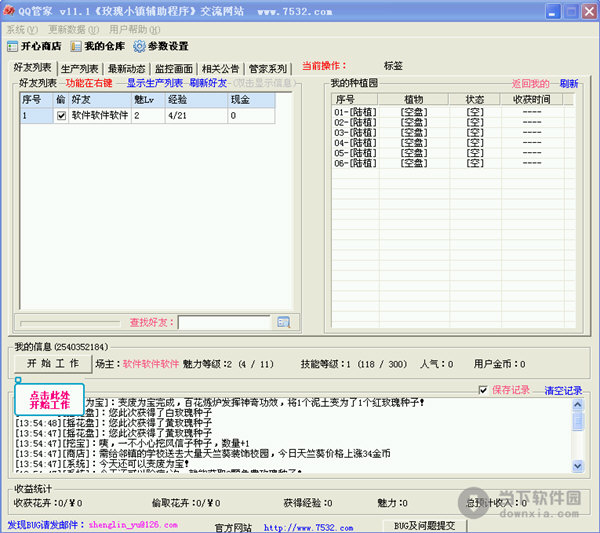Click the 现金 column header
The width and height of the screenshot is (600, 533).
[x=251, y=100]
